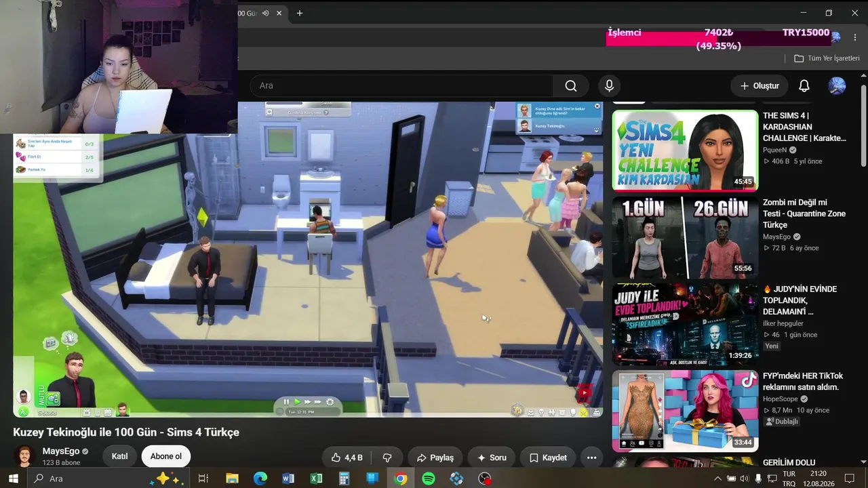
Task: Expand the Sims notification list chevron
Action: [597, 129]
